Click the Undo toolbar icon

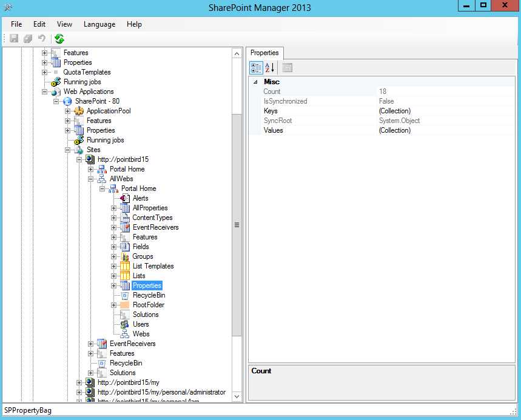41,39
